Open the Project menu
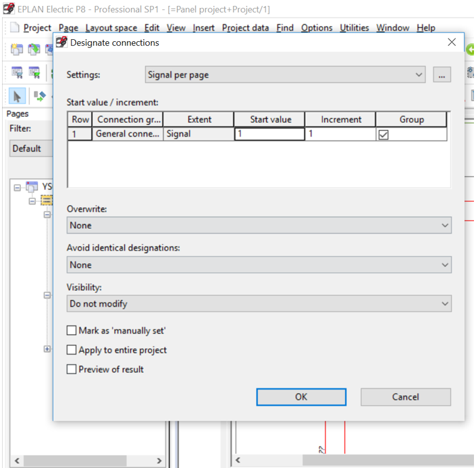The image size is (476, 468). pyautogui.click(x=37, y=28)
